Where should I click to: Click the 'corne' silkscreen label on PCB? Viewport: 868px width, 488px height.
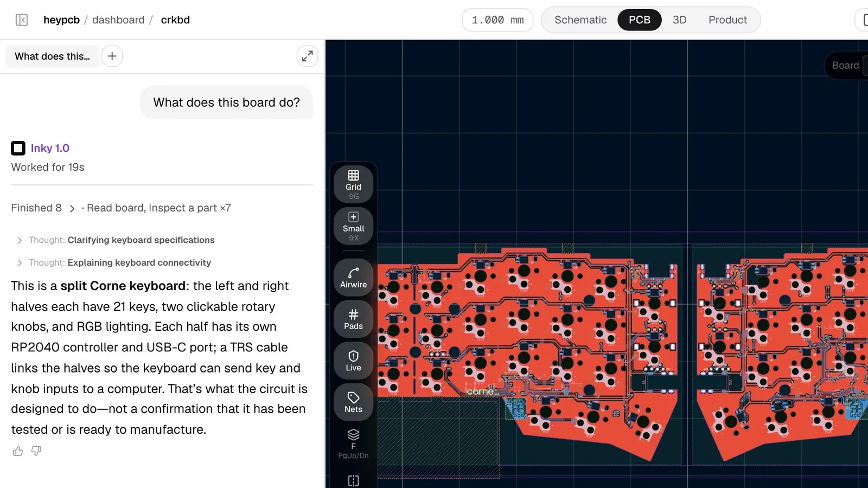(x=480, y=391)
